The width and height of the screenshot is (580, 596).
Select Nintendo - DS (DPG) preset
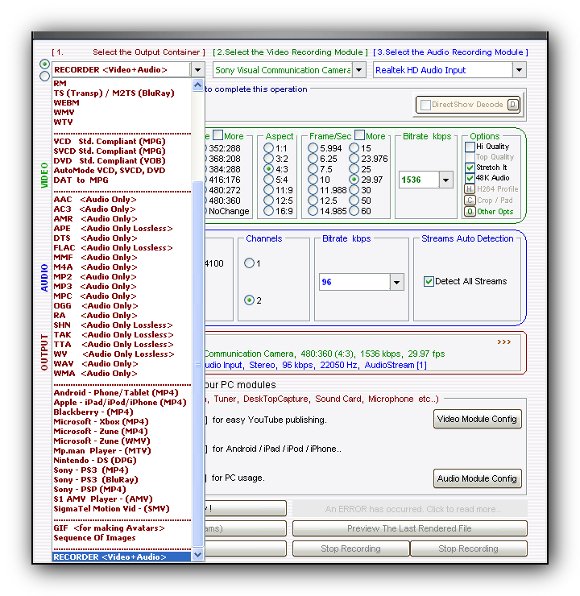122,460
